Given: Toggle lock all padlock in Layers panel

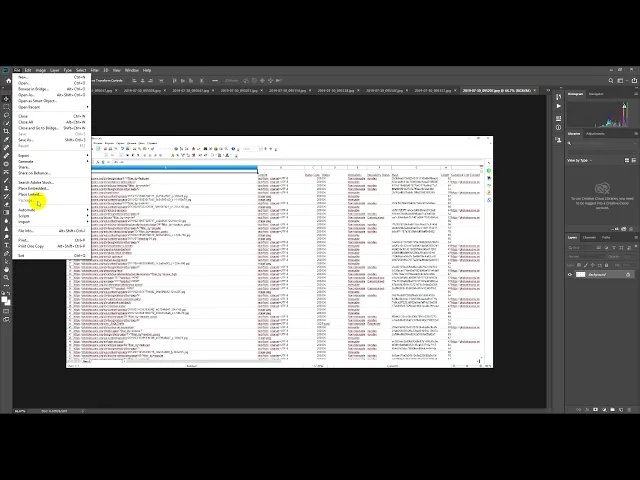Looking at the screenshot, I should coord(607,265).
